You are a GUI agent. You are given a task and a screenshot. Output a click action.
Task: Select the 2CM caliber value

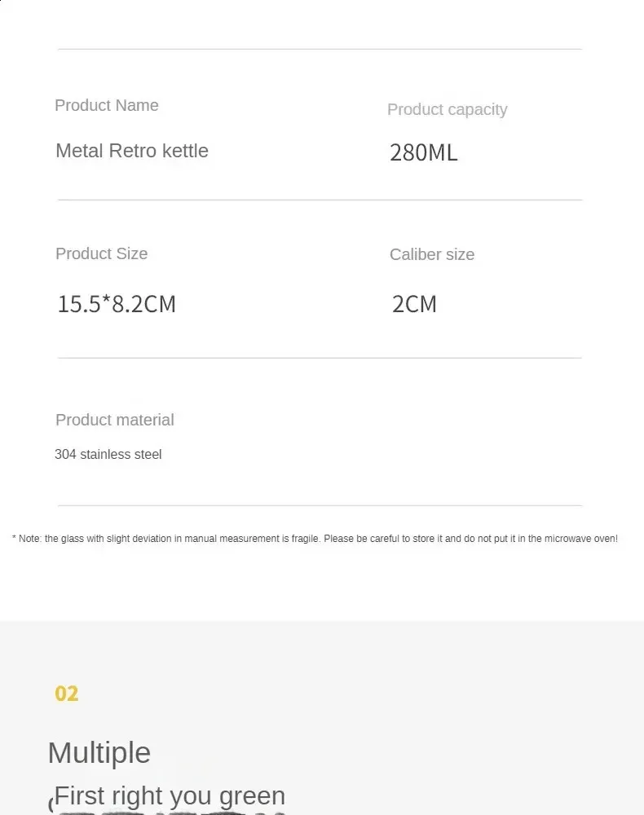click(x=414, y=304)
